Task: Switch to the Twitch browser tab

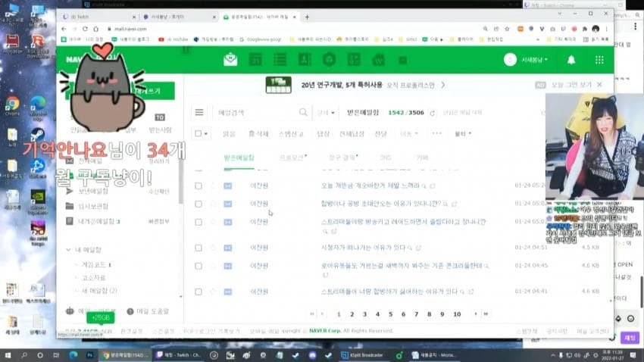Action: pos(98,17)
